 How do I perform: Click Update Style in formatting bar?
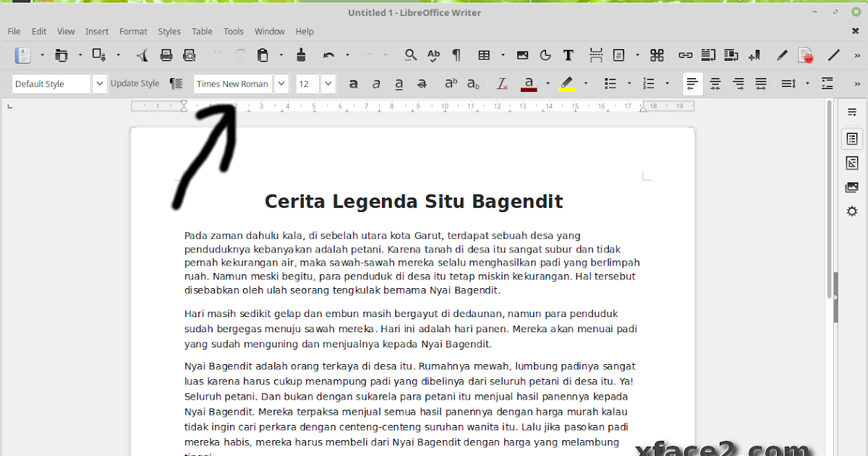tap(135, 83)
